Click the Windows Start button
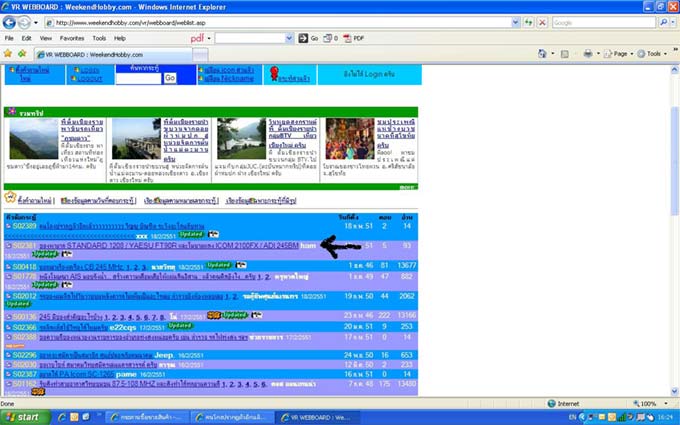This screenshot has height=425, width=680. point(24,416)
